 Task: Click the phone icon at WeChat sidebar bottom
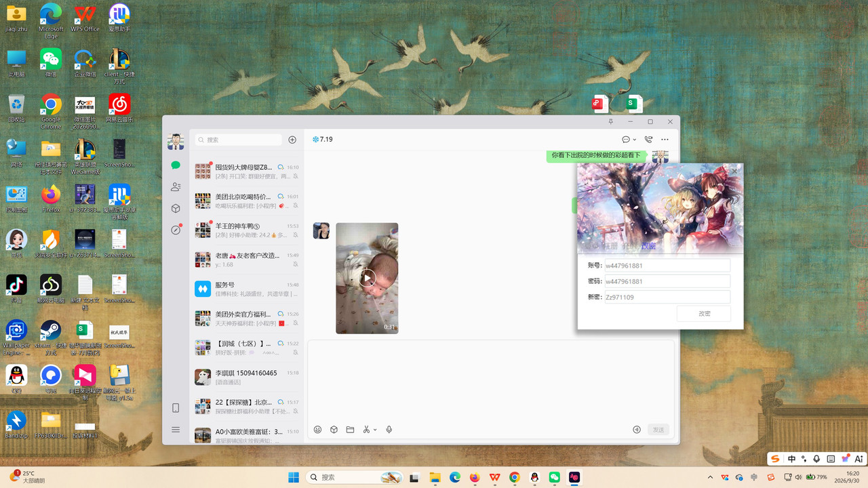tap(176, 408)
